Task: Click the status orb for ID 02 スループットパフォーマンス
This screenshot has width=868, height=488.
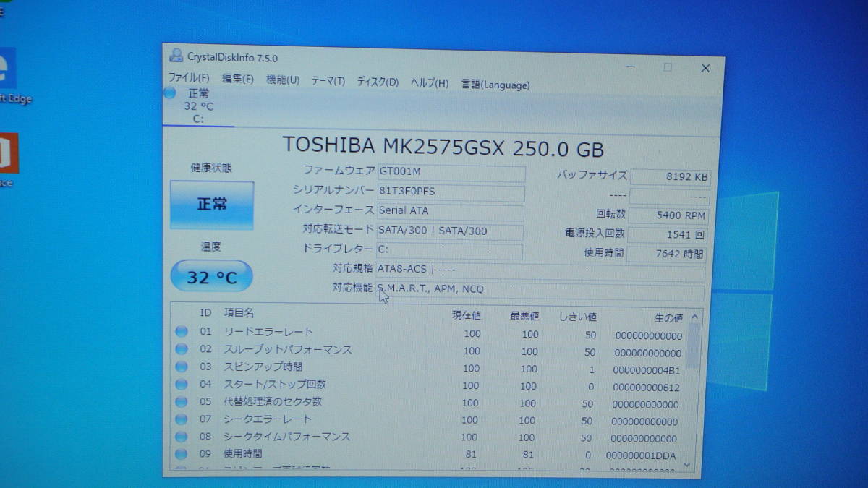Action: point(181,351)
